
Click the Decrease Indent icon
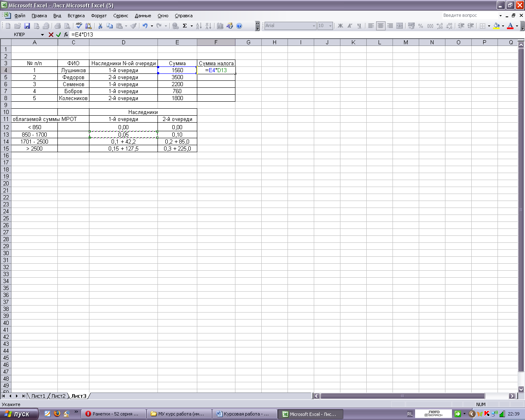pos(461,26)
